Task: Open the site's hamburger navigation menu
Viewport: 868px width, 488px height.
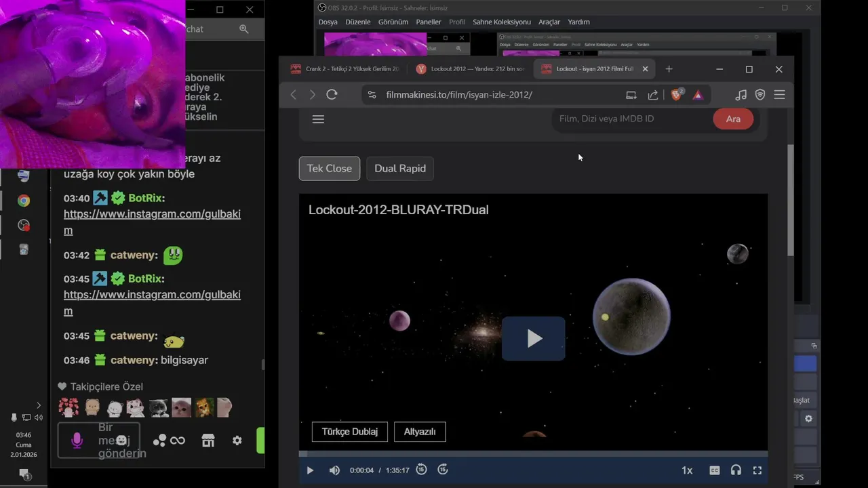Action: [x=318, y=119]
